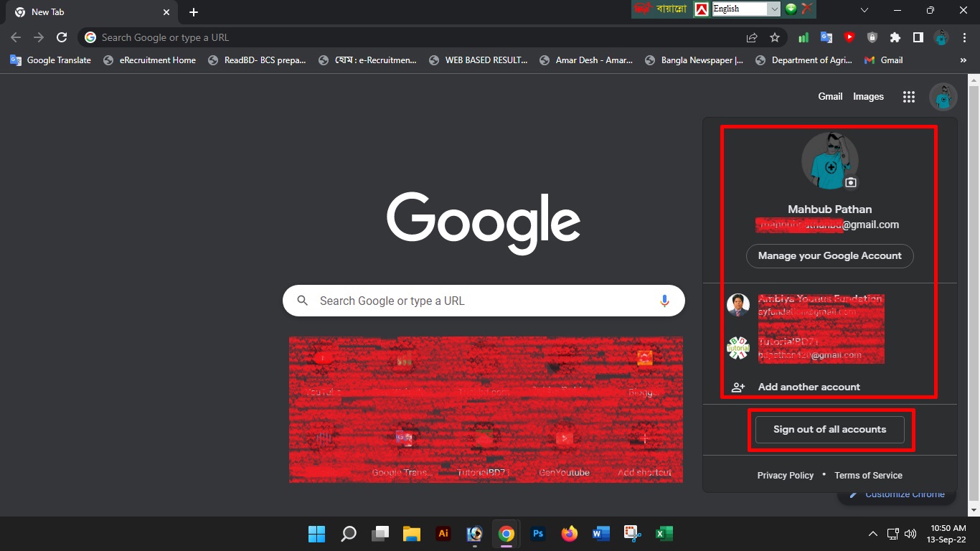Go back using the browser back arrow
Screen dimensions: 980x551
(x=16, y=37)
